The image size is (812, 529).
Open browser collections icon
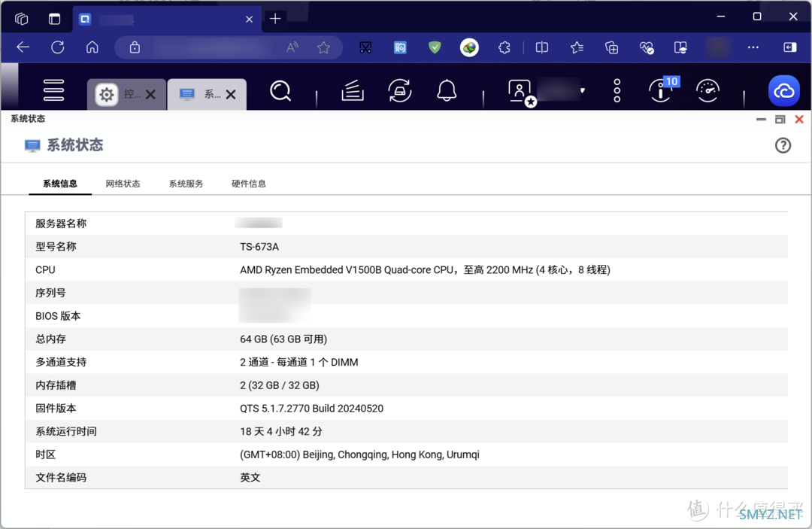coord(611,47)
